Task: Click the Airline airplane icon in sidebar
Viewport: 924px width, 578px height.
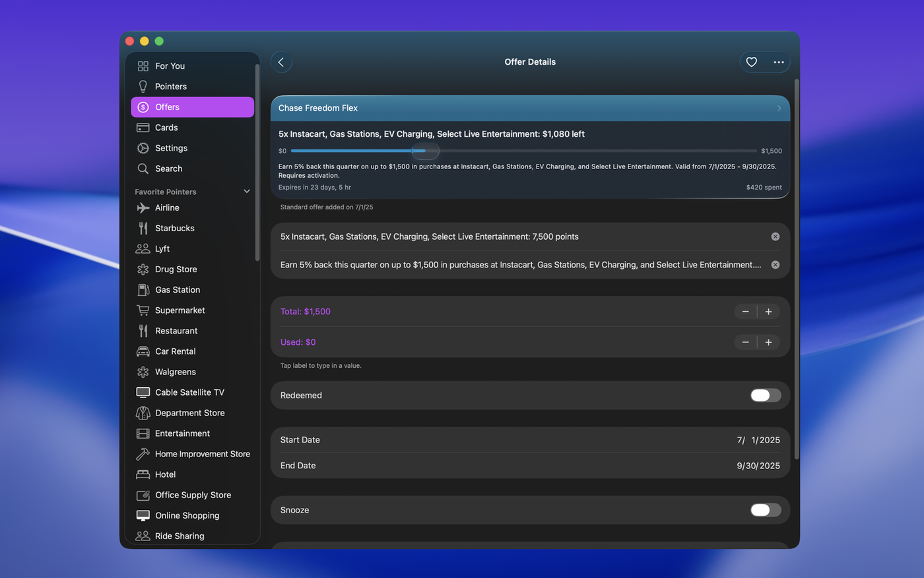Action: coord(143,207)
